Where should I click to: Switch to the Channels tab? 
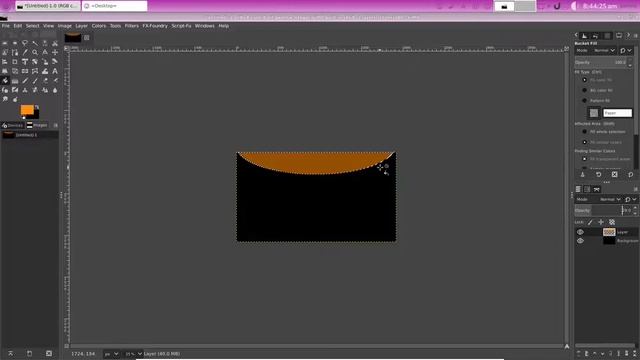pos(587,189)
